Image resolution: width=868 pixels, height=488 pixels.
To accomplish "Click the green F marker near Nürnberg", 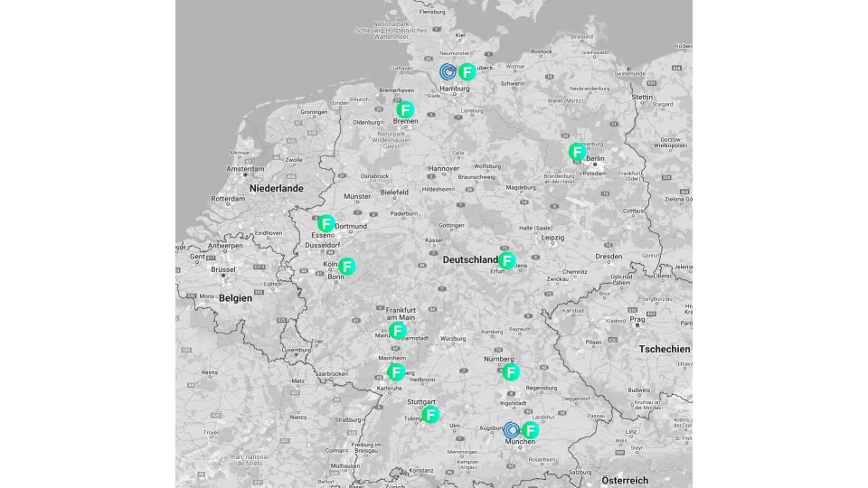I will tap(511, 371).
